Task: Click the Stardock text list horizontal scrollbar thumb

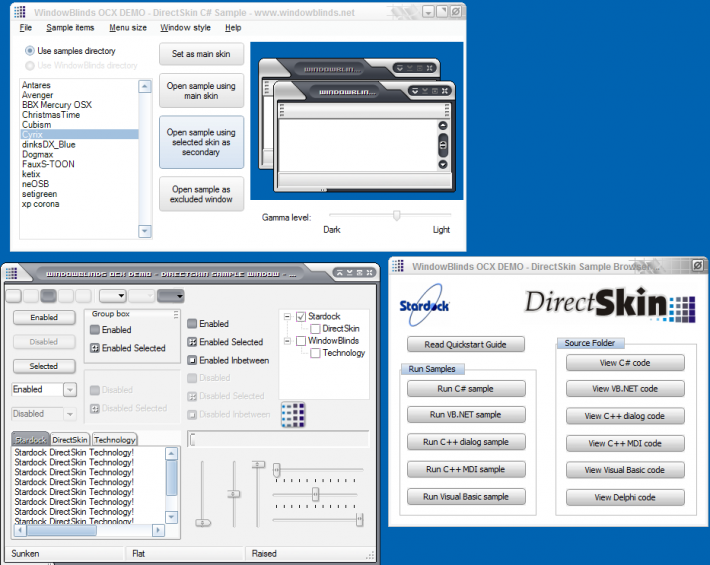Action: [x=62, y=530]
